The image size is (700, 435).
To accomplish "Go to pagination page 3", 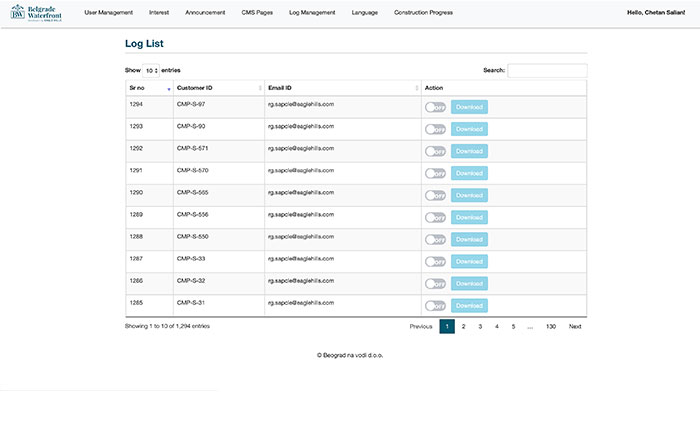I will click(480, 326).
